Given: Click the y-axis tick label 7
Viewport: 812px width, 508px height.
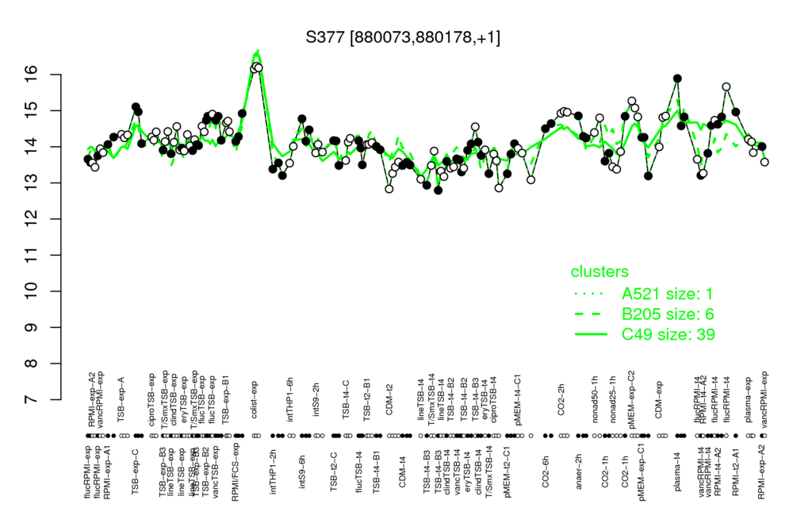Looking at the screenshot, I should coord(32,400).
